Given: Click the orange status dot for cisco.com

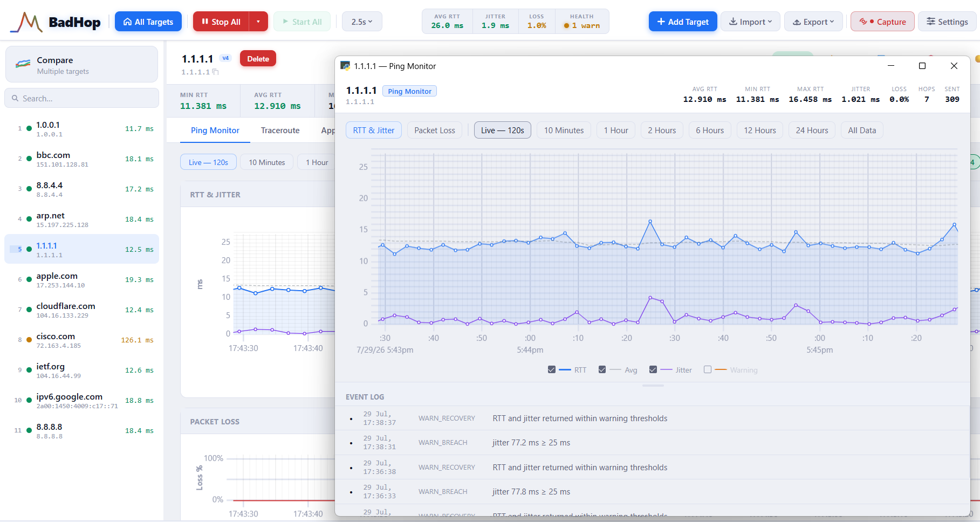Looking at the screenshot, I should coord(29,340).
